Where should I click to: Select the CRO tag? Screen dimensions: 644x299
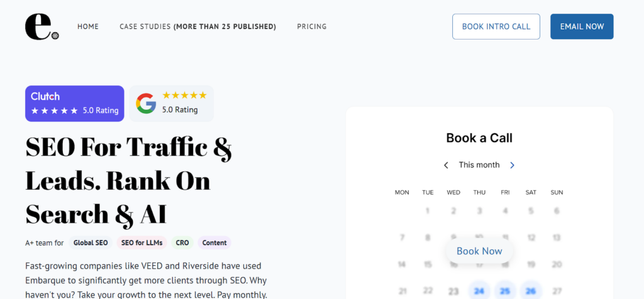(182, 242)
